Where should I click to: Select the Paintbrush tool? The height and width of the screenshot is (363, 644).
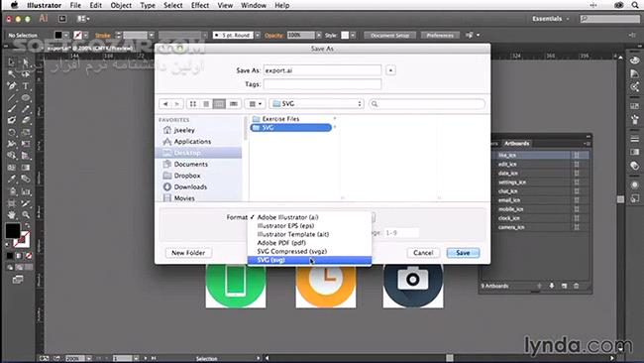(12, 109)
